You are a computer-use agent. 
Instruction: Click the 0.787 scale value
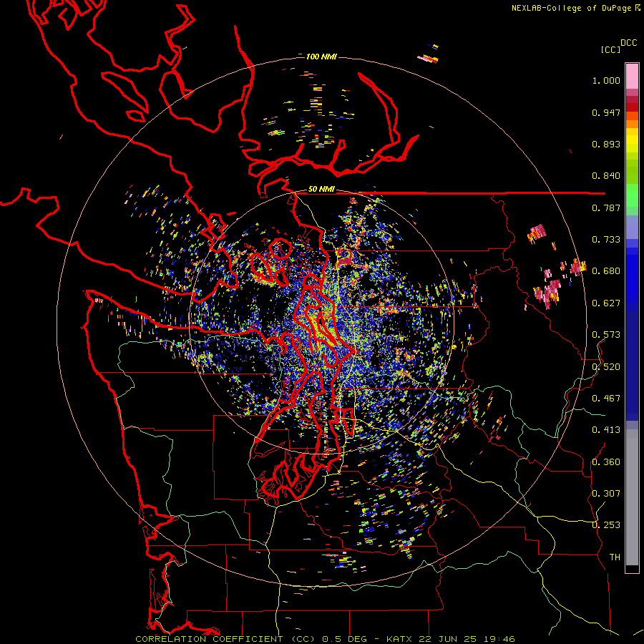[606, 208]
